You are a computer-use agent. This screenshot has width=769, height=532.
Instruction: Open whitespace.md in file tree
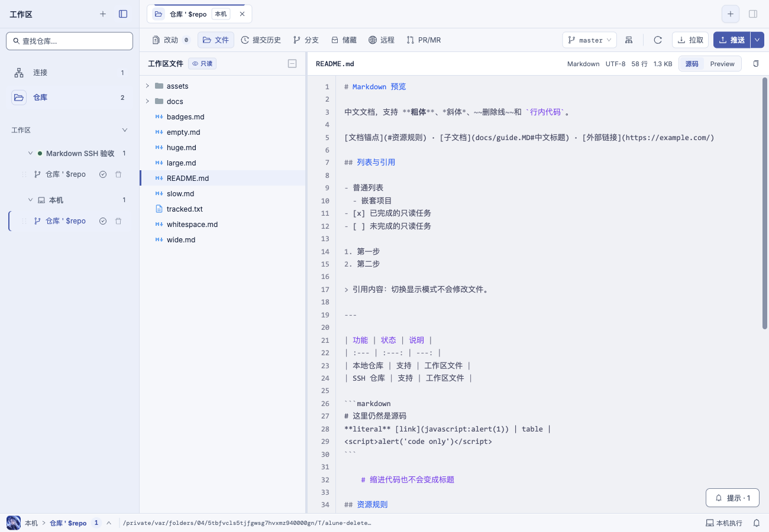[x=222, y=225]
